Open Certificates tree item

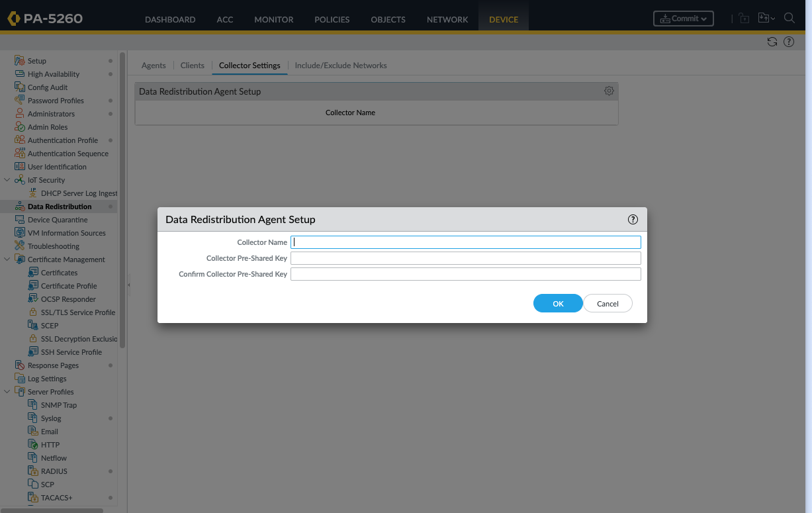click(x=59, y=273)
